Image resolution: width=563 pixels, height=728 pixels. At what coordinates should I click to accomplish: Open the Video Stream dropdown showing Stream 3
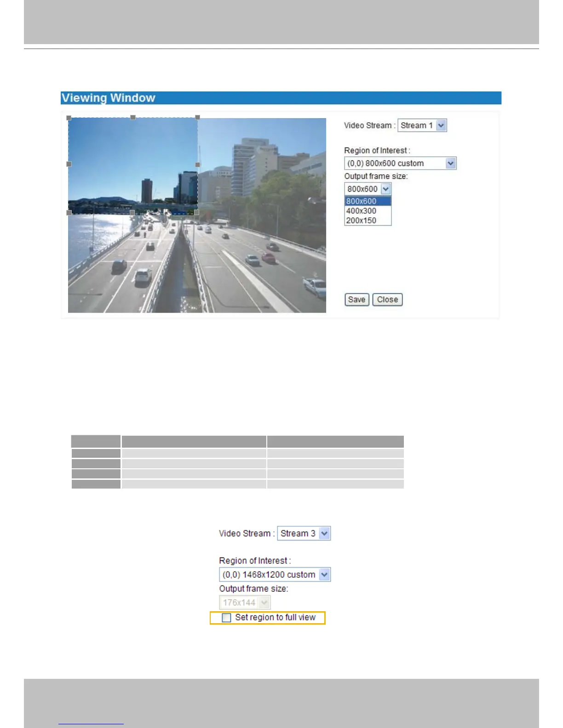(x=324, y=534)
